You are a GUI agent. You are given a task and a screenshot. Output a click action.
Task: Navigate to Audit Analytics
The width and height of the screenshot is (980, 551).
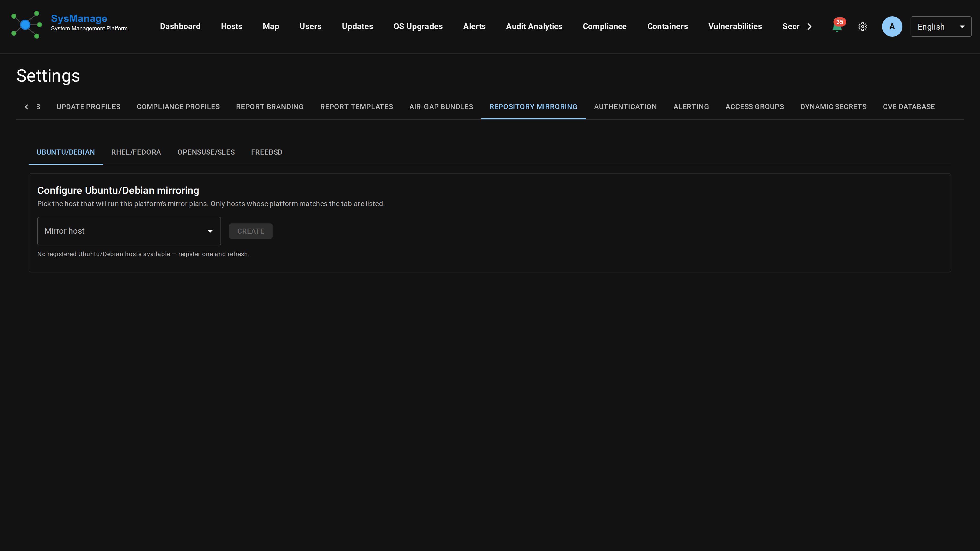click(x=534, y=26)
